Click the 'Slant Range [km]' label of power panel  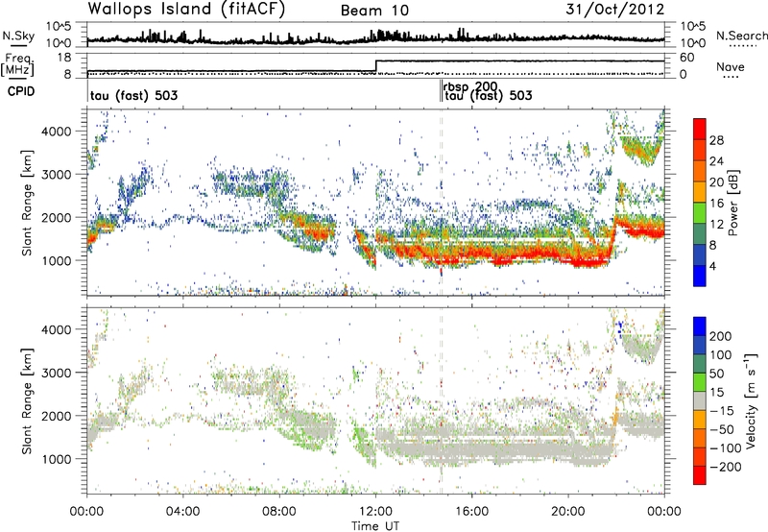(27, 203)
